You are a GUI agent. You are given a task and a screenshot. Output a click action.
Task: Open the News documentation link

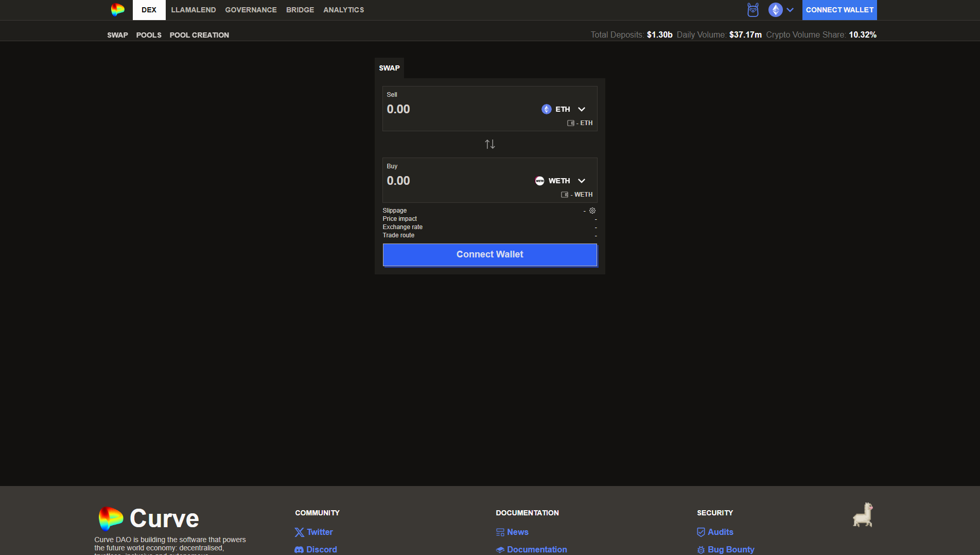[512, 532]
